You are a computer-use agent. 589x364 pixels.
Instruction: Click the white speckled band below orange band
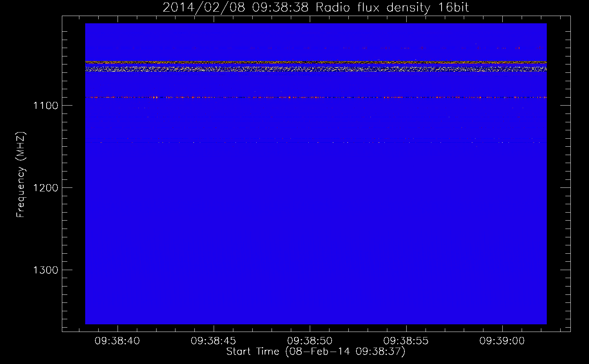coord(316,69)
